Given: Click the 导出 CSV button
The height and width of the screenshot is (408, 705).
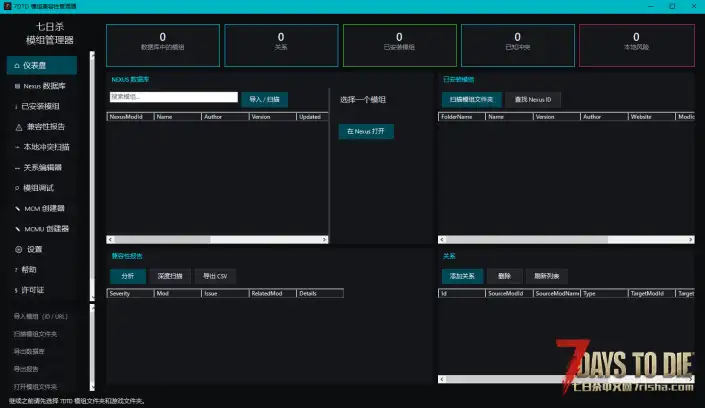Looking at the screenshot, I should click(215, 276).
